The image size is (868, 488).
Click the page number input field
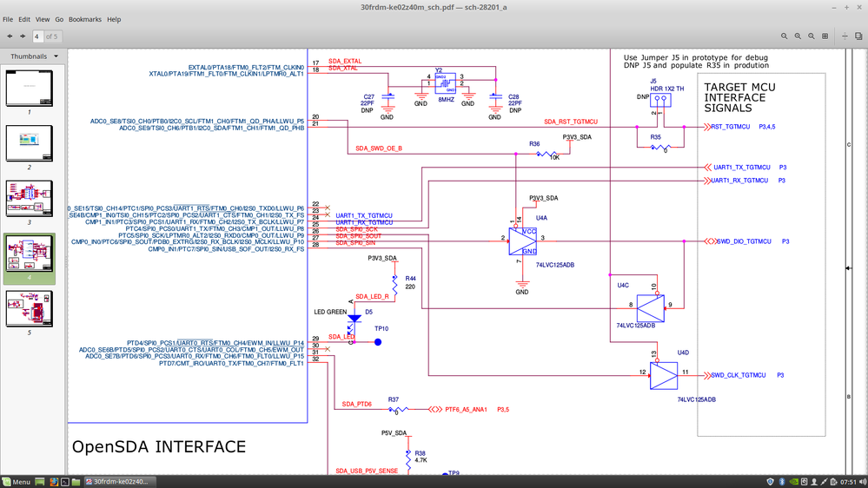(x=37, y=36)
